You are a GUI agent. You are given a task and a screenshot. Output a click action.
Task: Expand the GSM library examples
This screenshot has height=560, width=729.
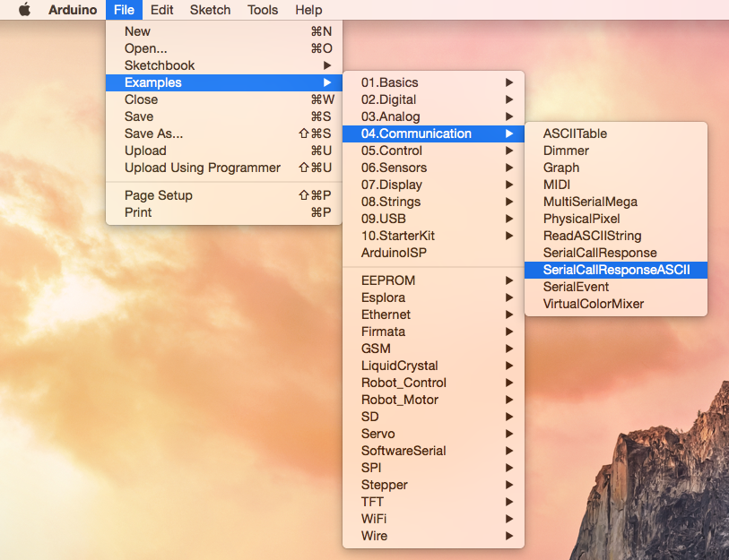click(x=433, y=349)
